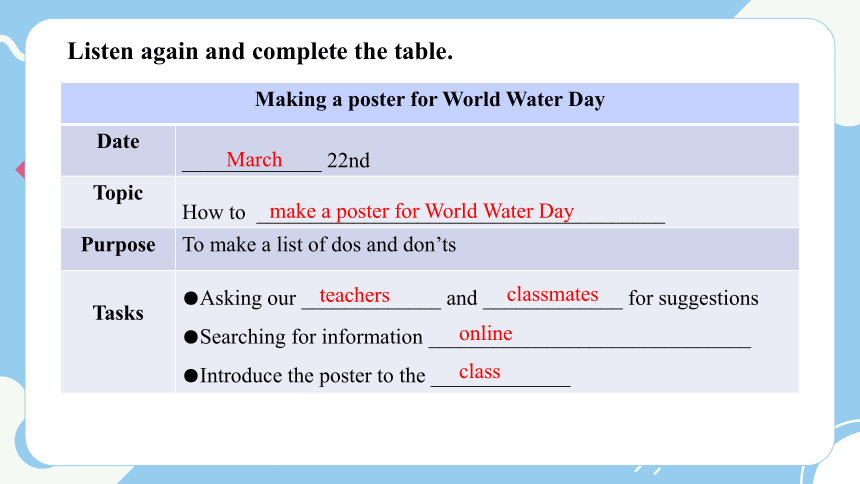Click the 'class' answer in last task
The width and height of the screenshot is (860, 484).
pos(479,372)
